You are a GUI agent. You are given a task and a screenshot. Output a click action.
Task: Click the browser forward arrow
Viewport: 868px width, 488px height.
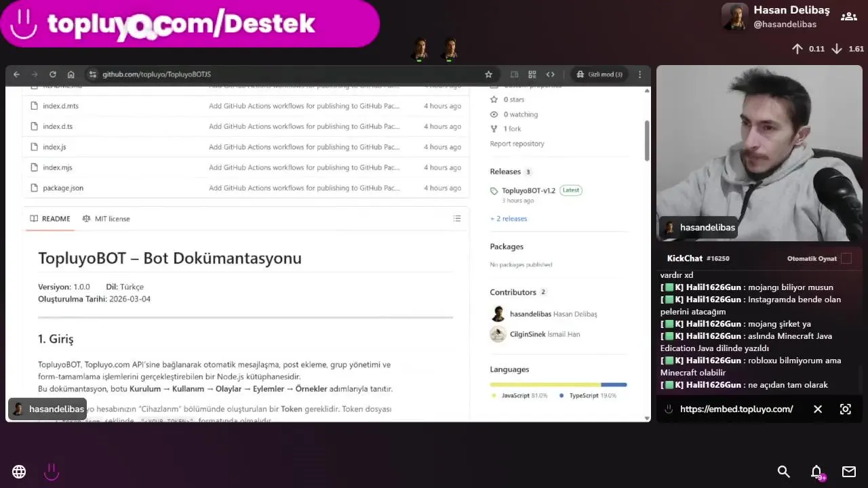[x=34, y=75]
